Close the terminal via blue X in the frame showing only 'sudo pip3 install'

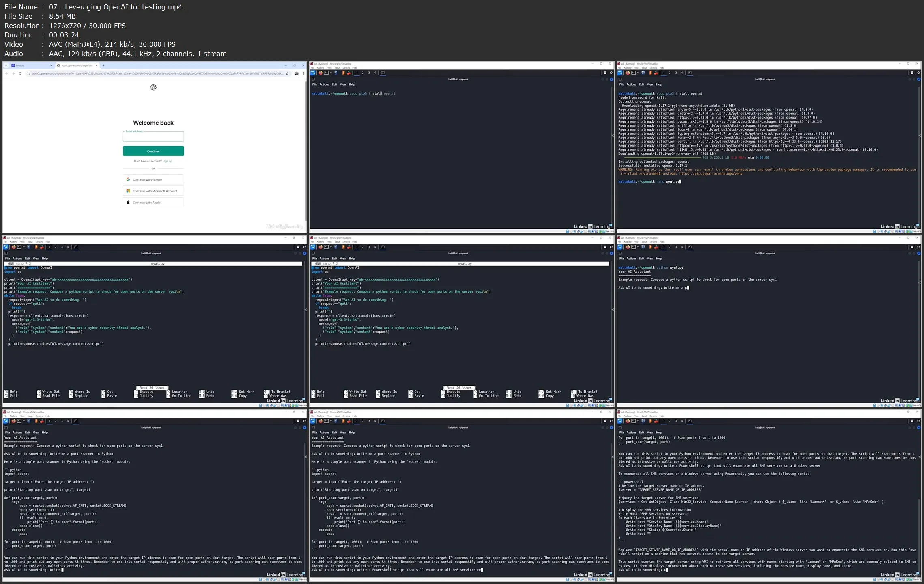[612, 80]
